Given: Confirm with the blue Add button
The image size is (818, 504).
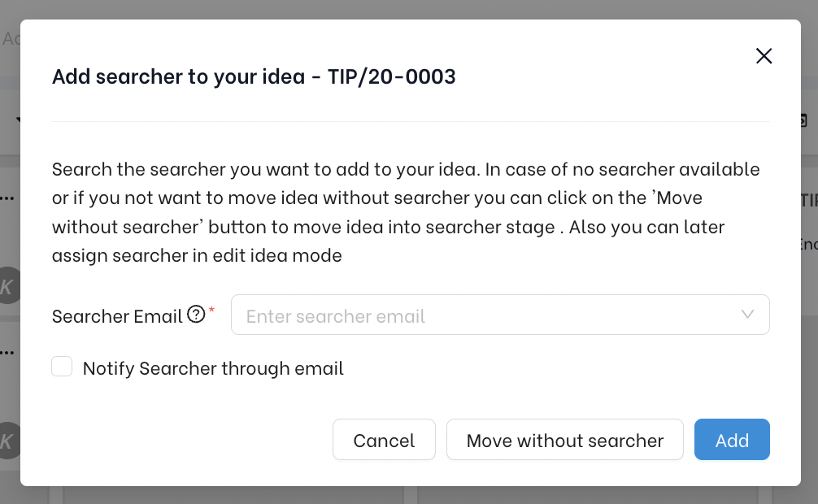Looking at the screenshot, I should tap(731, 439).
